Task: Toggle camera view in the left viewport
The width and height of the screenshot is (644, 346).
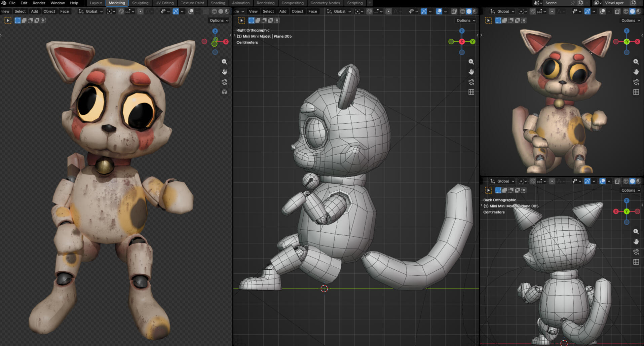Action: pyautogui.click(x=225, y=82)
